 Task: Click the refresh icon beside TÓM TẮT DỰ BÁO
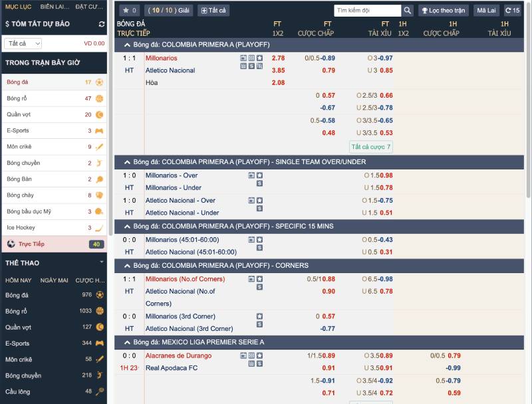100,23
